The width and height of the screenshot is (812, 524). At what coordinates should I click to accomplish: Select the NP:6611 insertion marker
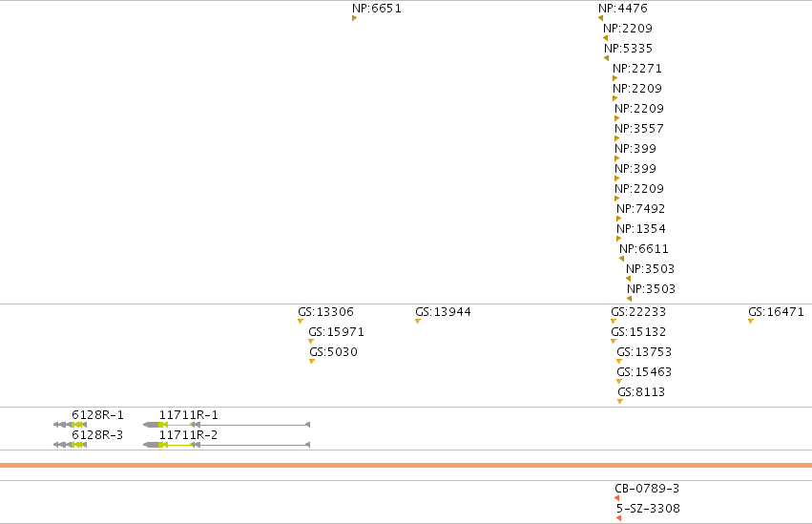(621, 259)
